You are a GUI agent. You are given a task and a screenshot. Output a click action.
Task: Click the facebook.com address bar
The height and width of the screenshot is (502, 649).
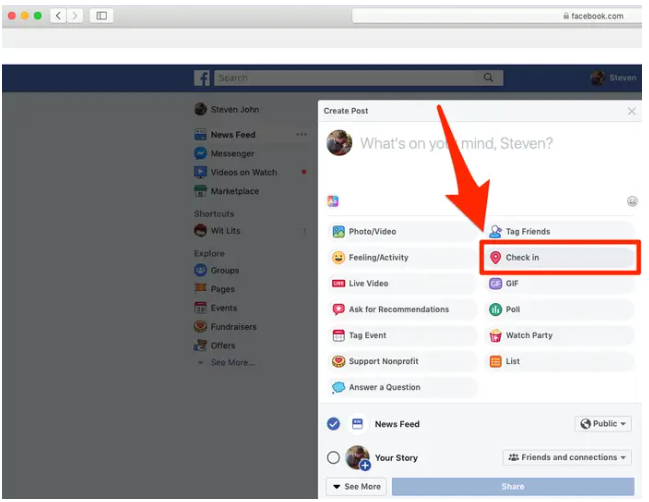497,16
